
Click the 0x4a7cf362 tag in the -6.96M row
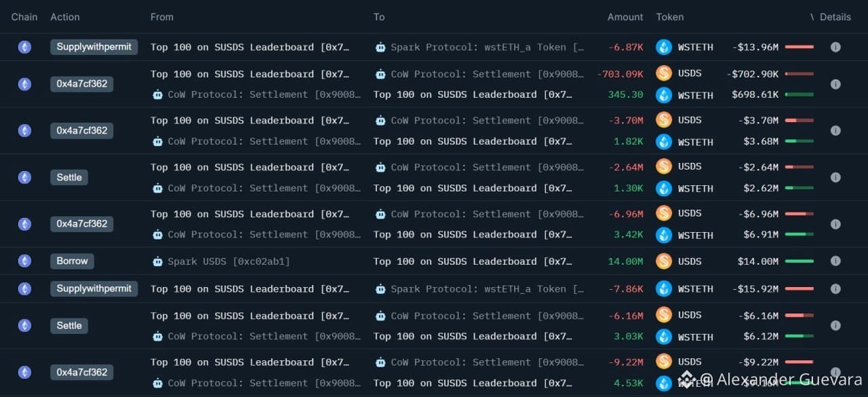82,224
